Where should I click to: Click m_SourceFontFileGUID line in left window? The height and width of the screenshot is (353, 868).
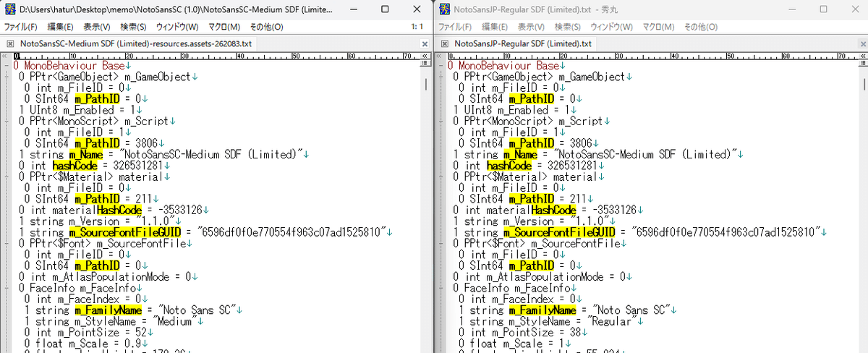click(x=205, y=231)
